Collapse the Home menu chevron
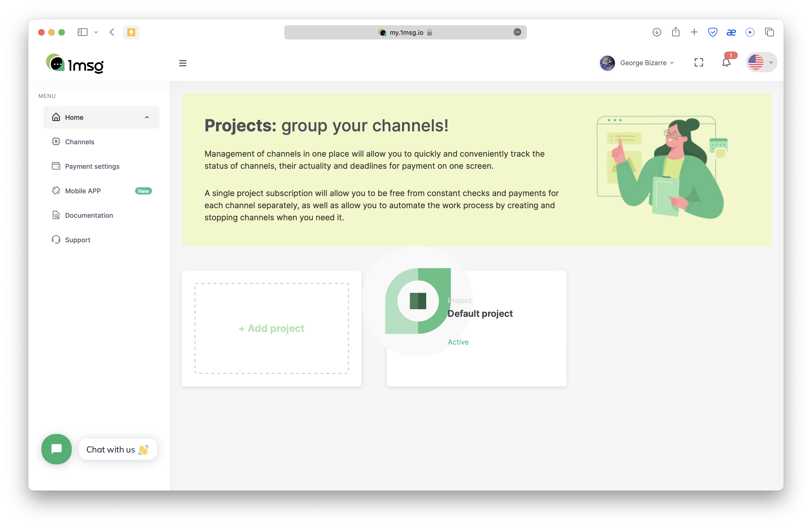Image resolution: width=812 pixels, height=528 pixels. point(147,117)
